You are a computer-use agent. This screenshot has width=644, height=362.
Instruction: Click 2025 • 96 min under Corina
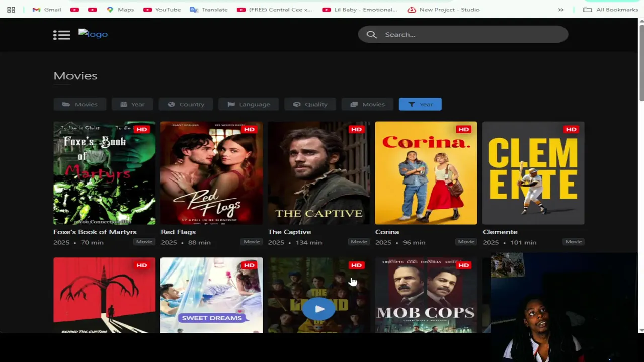click(400, 242)
